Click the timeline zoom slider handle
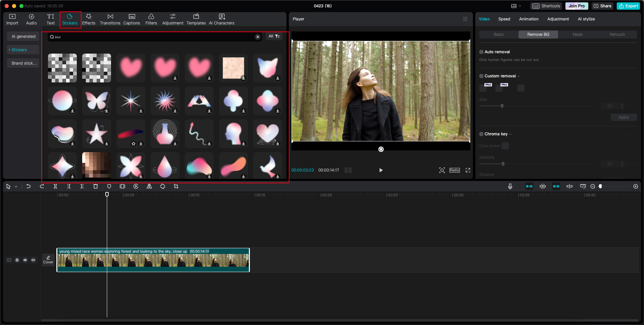This screenshot has height=325, width=644. (x=600, y=186)
